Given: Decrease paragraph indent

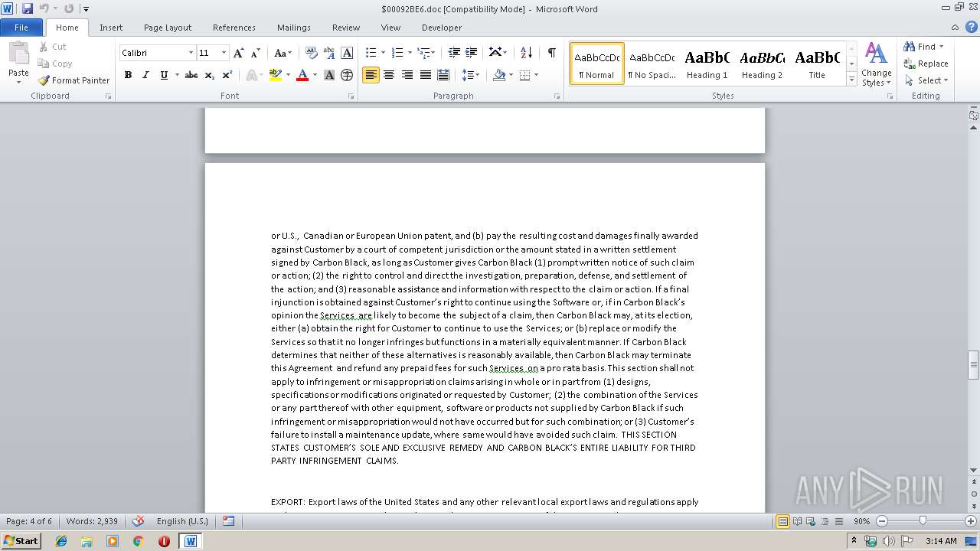Looking at the screenshot, I should pos(454,53).
